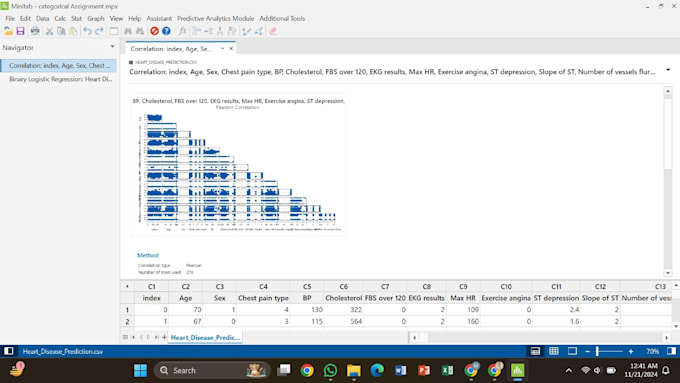
Task: Adjust the zoom slider in status bar
Action: click(598, 351)
